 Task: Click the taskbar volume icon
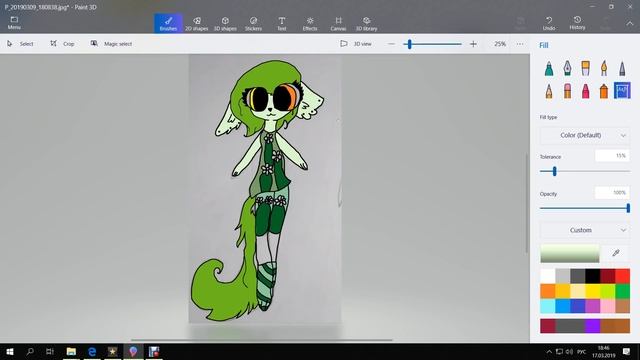569,351
